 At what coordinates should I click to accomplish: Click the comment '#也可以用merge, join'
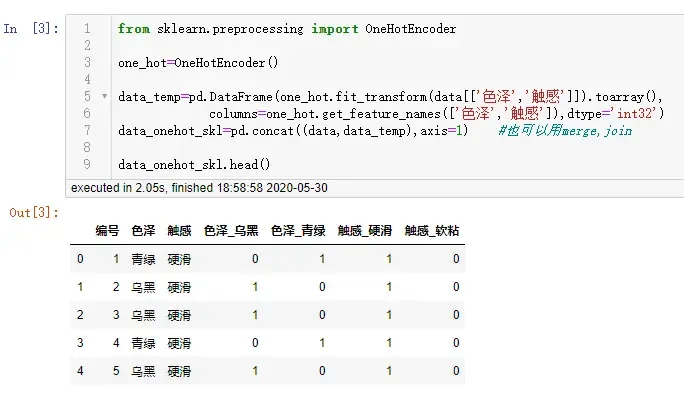coord(565,130)
